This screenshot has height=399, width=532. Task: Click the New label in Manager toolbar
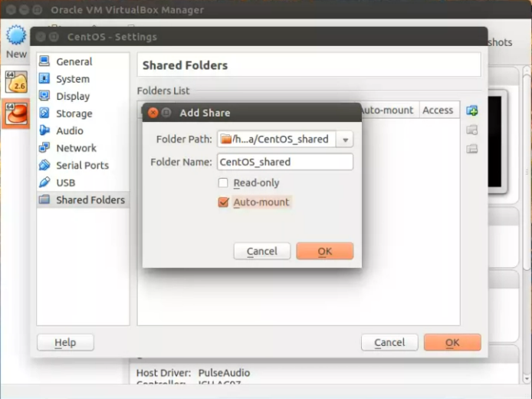point(16,54)
